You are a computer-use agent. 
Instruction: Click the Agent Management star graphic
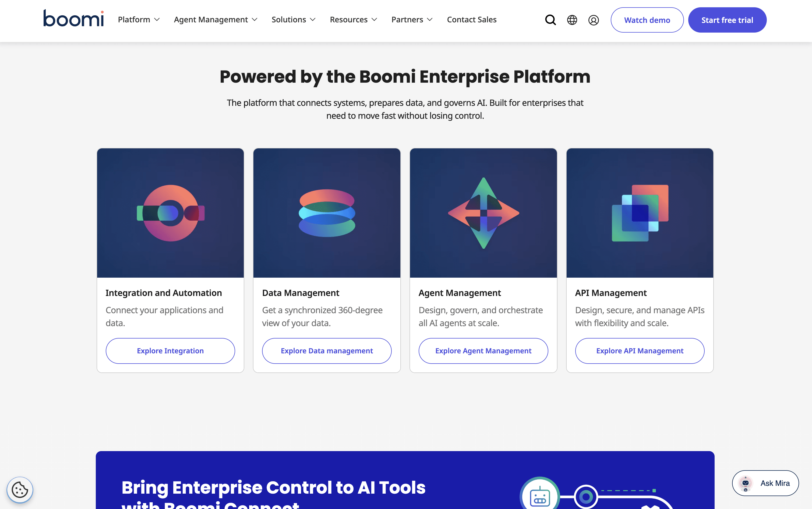[x=483, y=213]
